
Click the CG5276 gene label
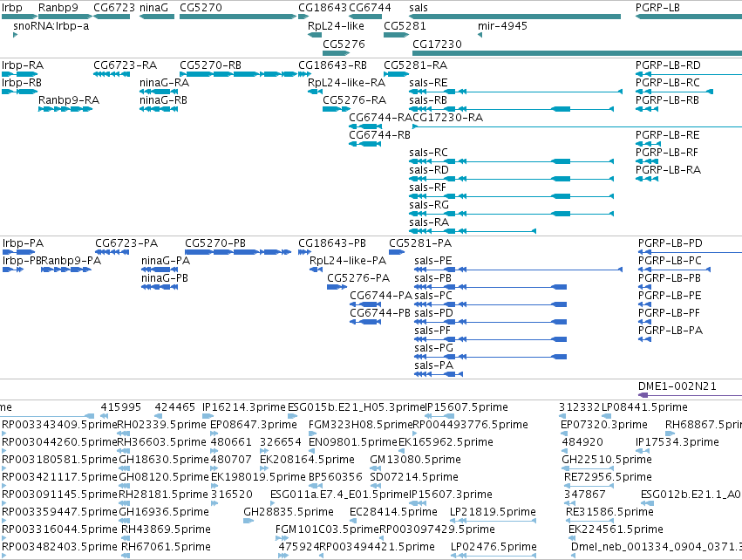point(344,44)
